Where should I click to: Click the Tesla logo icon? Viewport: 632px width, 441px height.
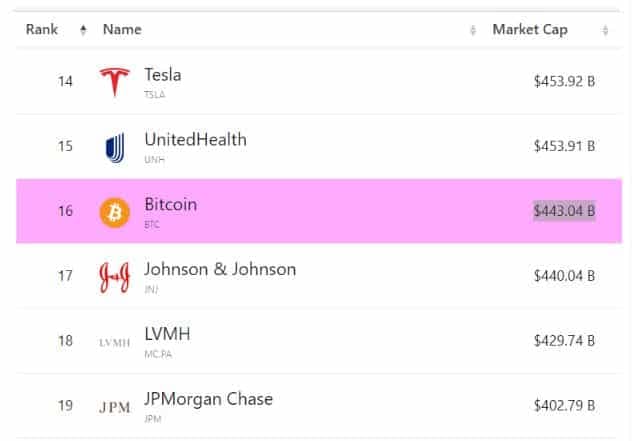115,82
